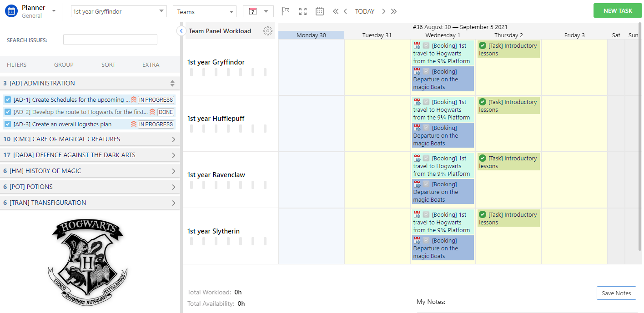The image size is (644, 313).
Task: Open the SORT tab
Action: [x=108, y=65]
